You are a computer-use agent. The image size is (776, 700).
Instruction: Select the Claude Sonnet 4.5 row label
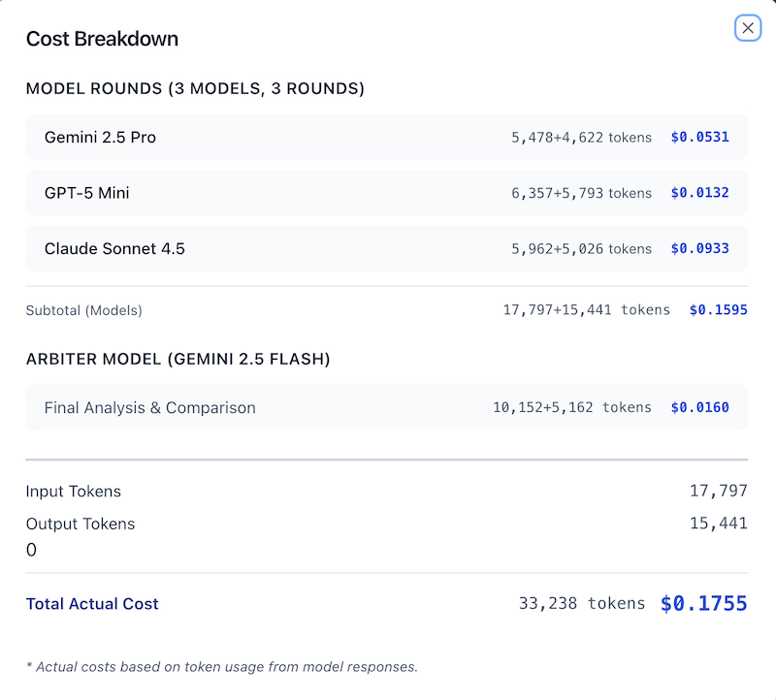(114, 249)
